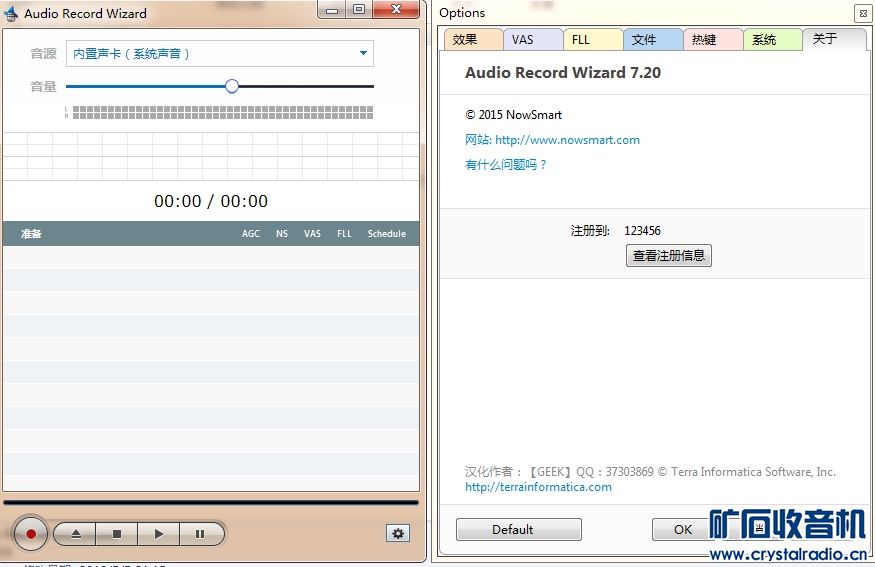Click the Audio Record Wizard 7.20 heading

563,73
